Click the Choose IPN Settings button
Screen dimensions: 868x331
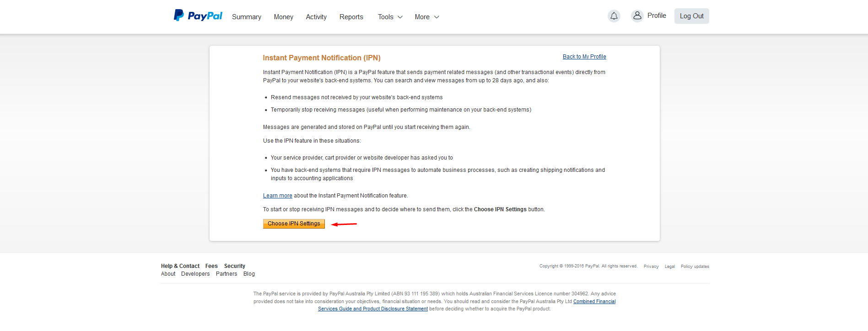point(294,224)
